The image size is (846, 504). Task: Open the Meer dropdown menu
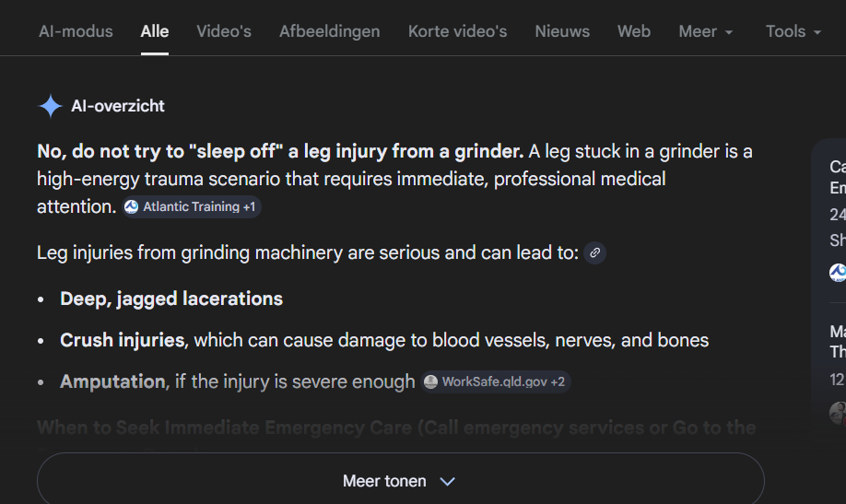706,31
